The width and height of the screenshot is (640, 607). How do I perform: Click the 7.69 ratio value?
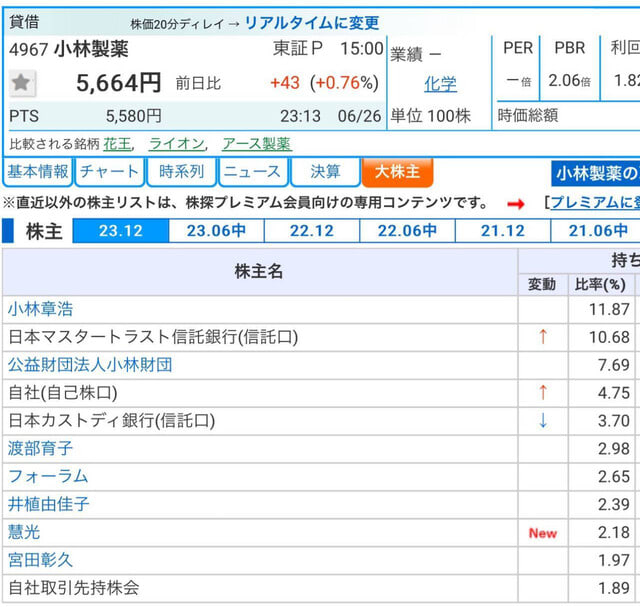pyautogui.click(x=614, y=365)
